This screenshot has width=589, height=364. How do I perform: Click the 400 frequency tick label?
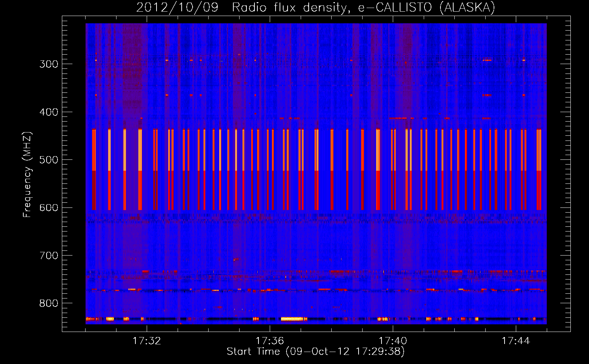click(x=49, y=112)
